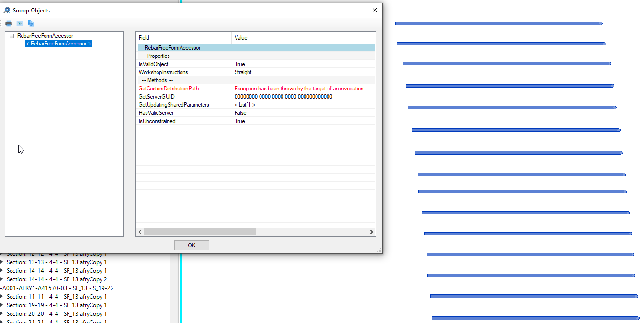Click the Snoop Objects title bar icon

click(7, 10)
